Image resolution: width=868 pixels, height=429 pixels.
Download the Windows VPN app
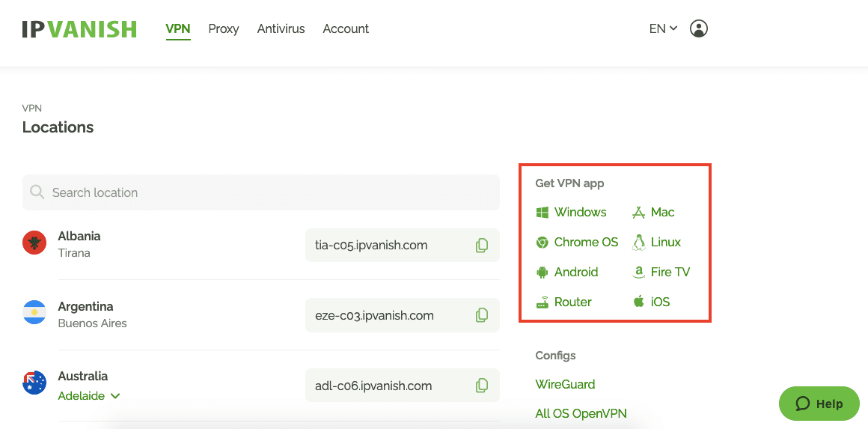tap(571, 213)
